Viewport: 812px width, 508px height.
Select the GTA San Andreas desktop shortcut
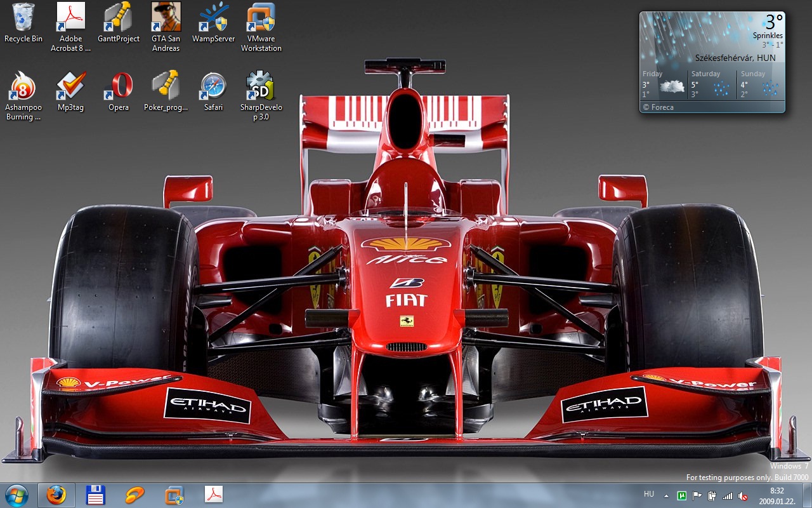(x=166, y=27)
